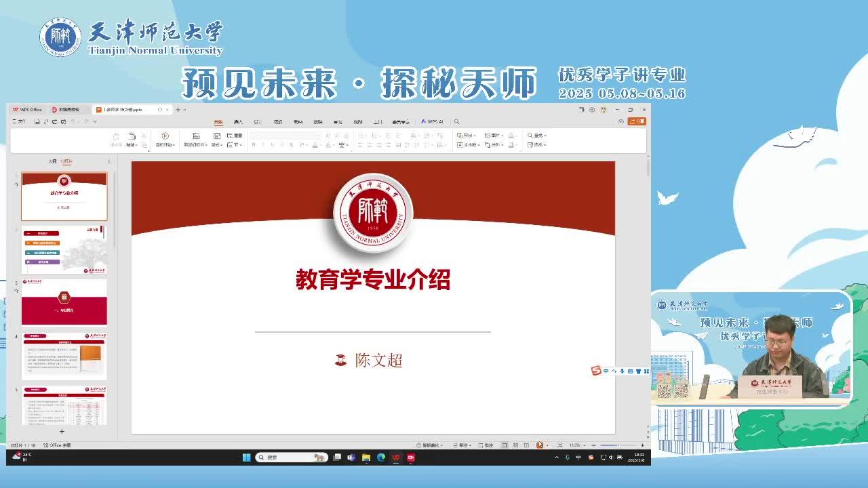Collapse the slide thumbnail panel
Image resolution: width=868 pixels, height=488 pixels.
109,161
